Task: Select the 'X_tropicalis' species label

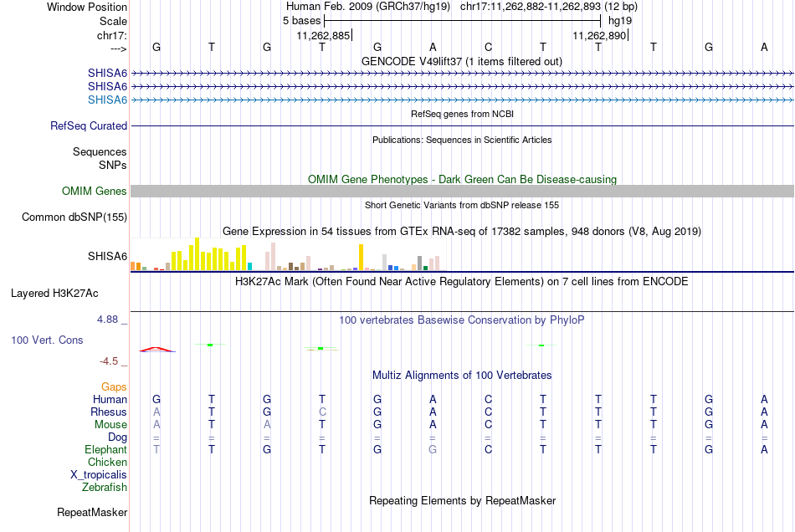Action: (x=99, y=475)
